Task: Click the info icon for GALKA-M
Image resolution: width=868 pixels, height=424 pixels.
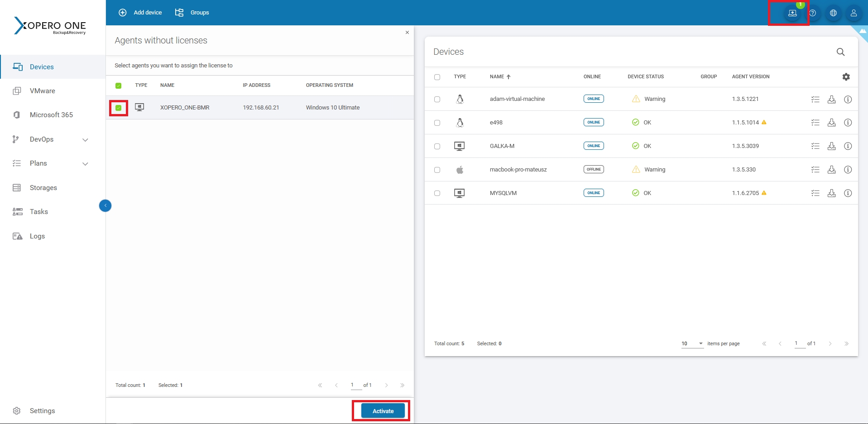Action: (848, 146)
